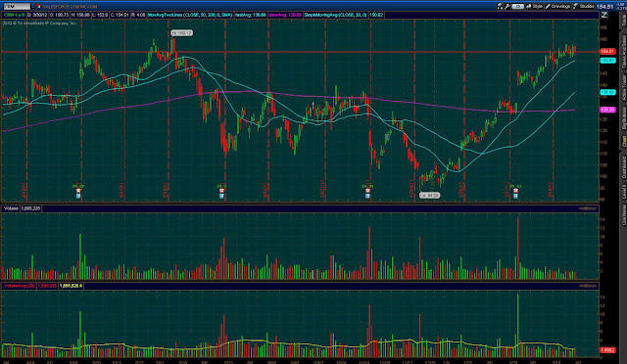The image size is (627, 364).
Task: Switch to the Active Trader tab
Action: coord(623,87)
